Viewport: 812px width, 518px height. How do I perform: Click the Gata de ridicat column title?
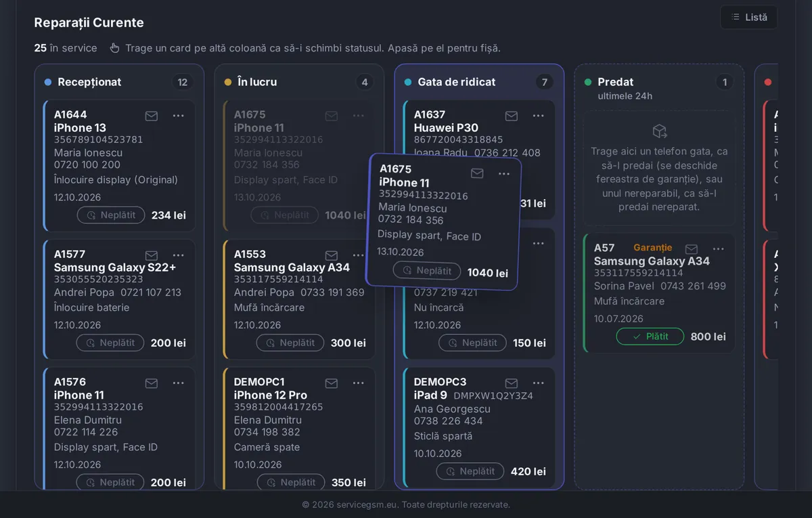point(457,82)
